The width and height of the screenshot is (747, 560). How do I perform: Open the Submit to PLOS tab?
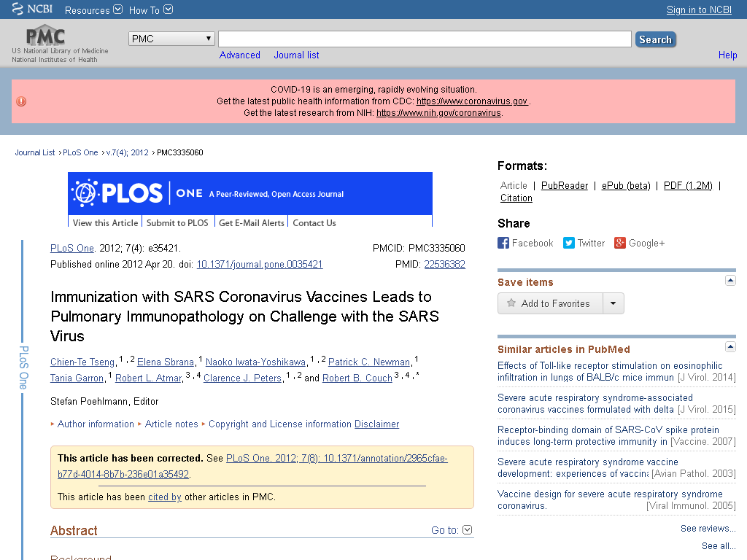point(177,222)
